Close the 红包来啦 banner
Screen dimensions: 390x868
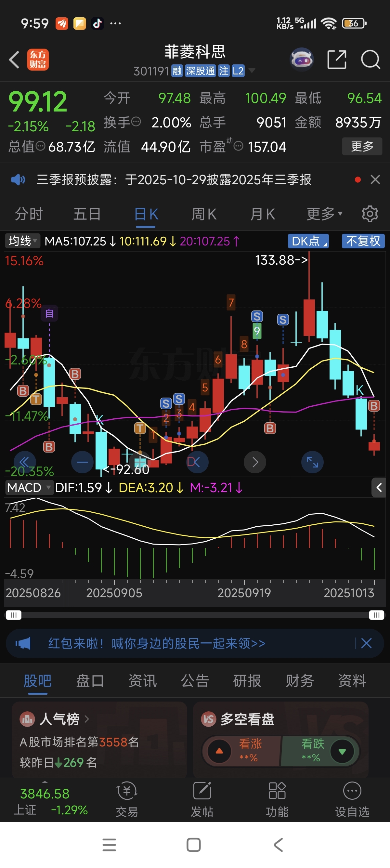(x=366, y=643)
